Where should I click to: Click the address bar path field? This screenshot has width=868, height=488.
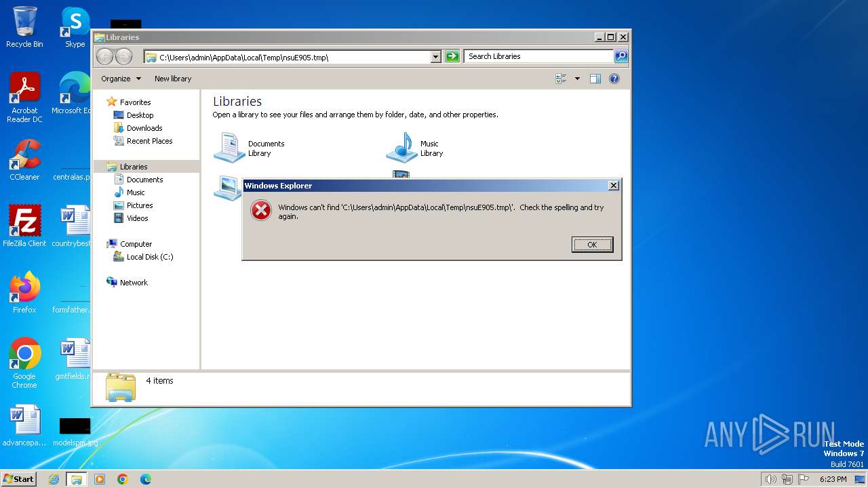288,57
